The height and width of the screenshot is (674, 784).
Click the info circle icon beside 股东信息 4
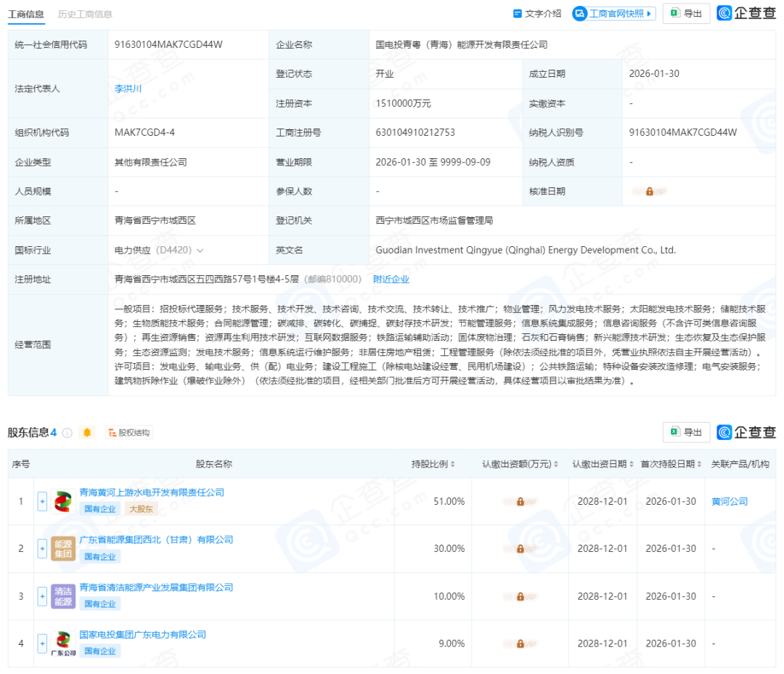(x=68, y=432)
